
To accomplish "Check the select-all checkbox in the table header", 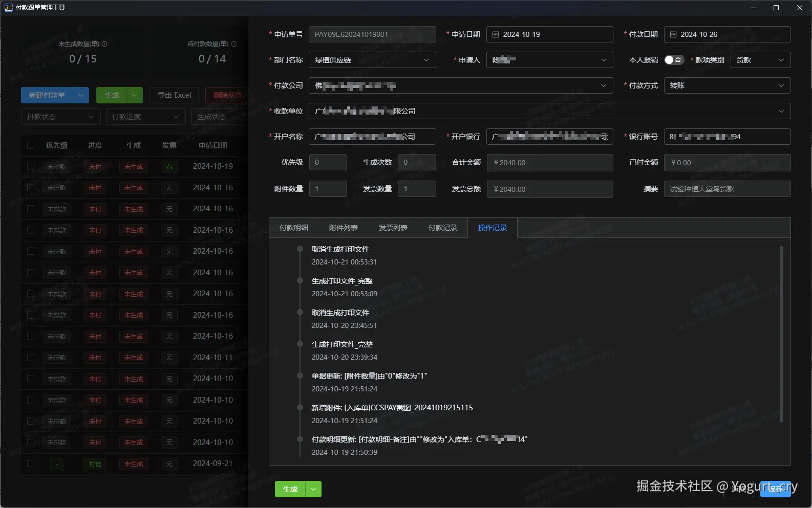I will [31, 145].
